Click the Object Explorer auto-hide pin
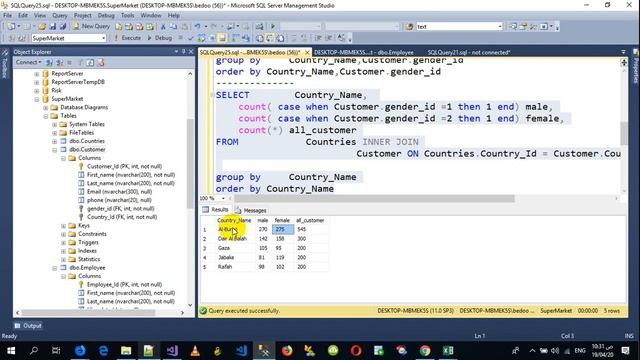Screen dimensions: 640x360 pyautogui.click(x=183, y=52)
